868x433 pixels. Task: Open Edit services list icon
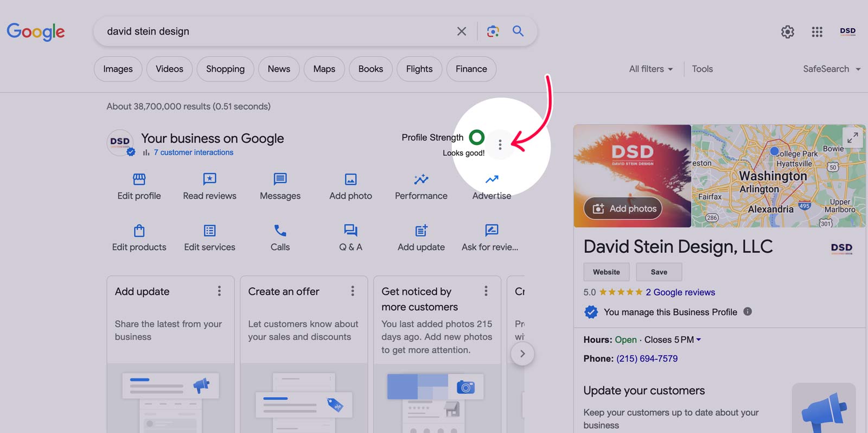(209, 230)
